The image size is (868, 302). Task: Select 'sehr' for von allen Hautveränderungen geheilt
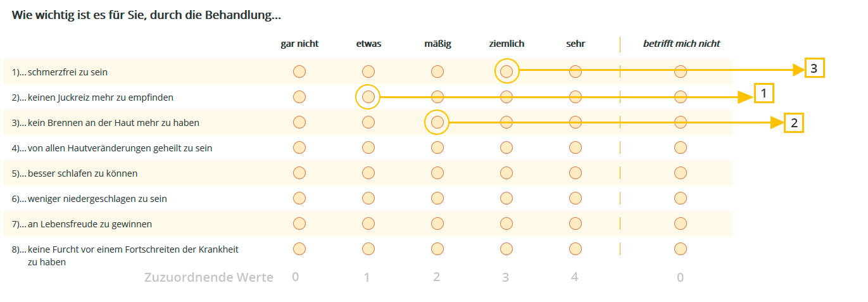pos(575,148)
